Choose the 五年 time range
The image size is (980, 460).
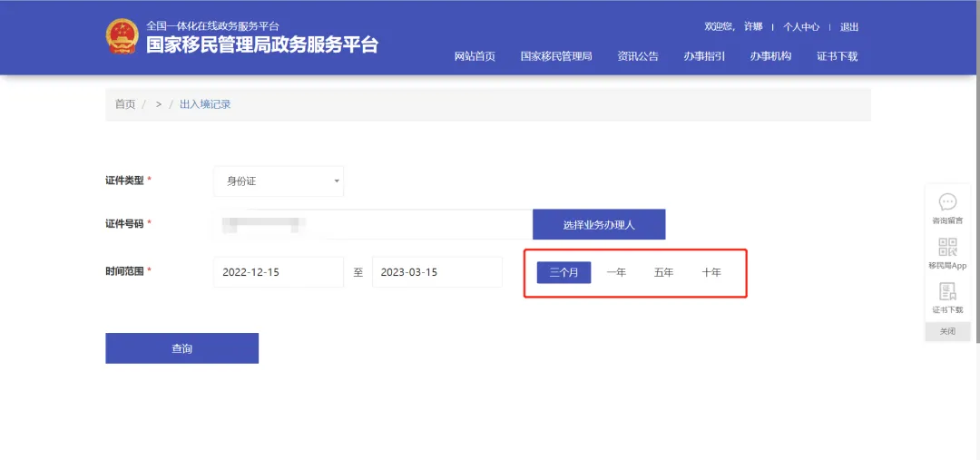663,272
